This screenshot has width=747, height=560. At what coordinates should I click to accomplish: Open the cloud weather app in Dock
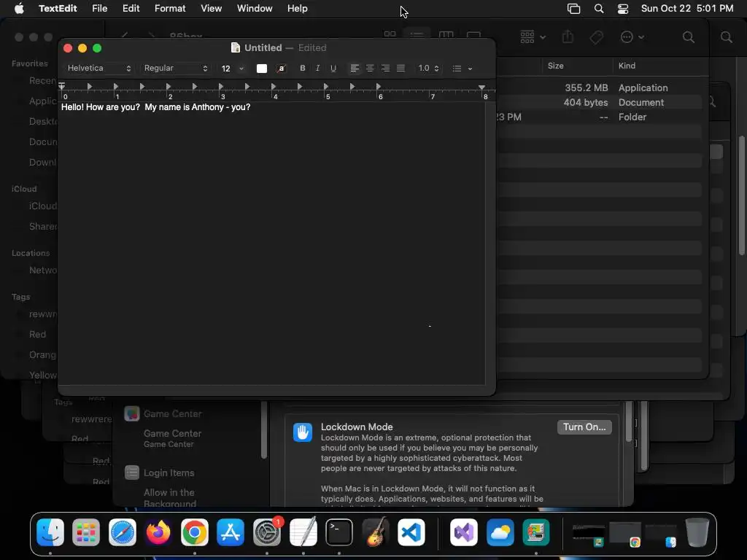[x=500, y=532]
